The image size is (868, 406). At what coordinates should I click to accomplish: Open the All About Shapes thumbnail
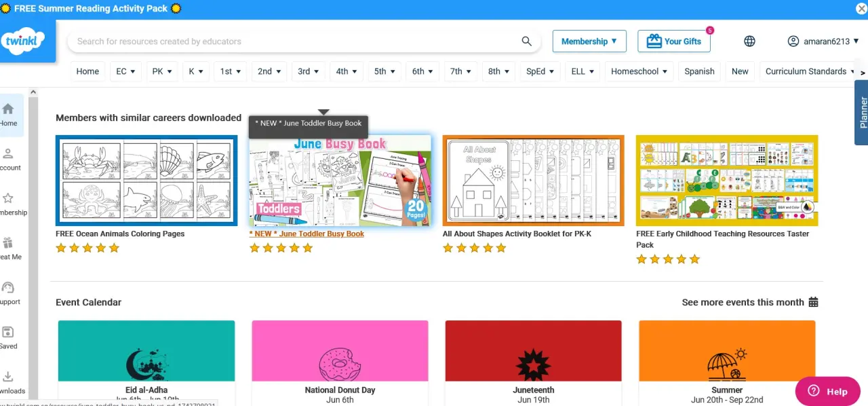tap(533, 181)
